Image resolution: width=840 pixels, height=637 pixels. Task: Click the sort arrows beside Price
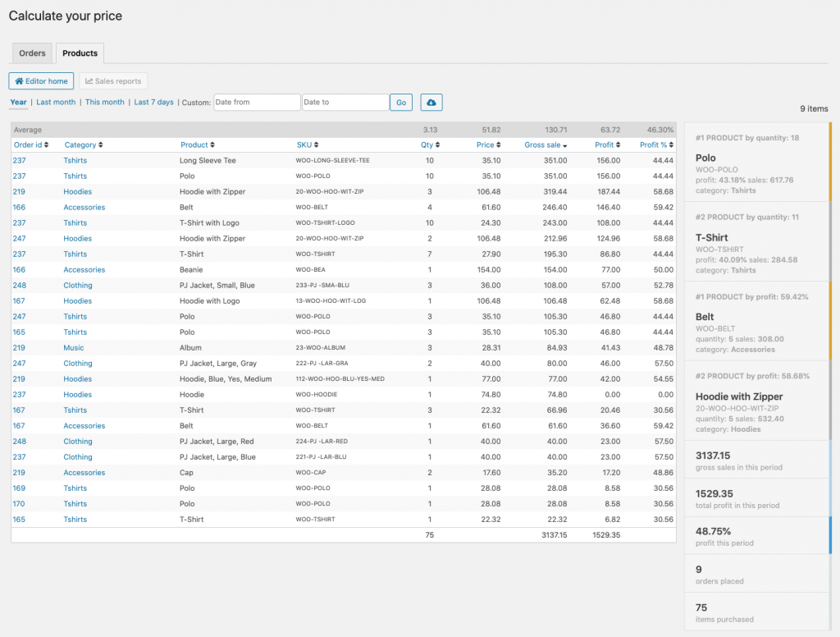point(498,144)
